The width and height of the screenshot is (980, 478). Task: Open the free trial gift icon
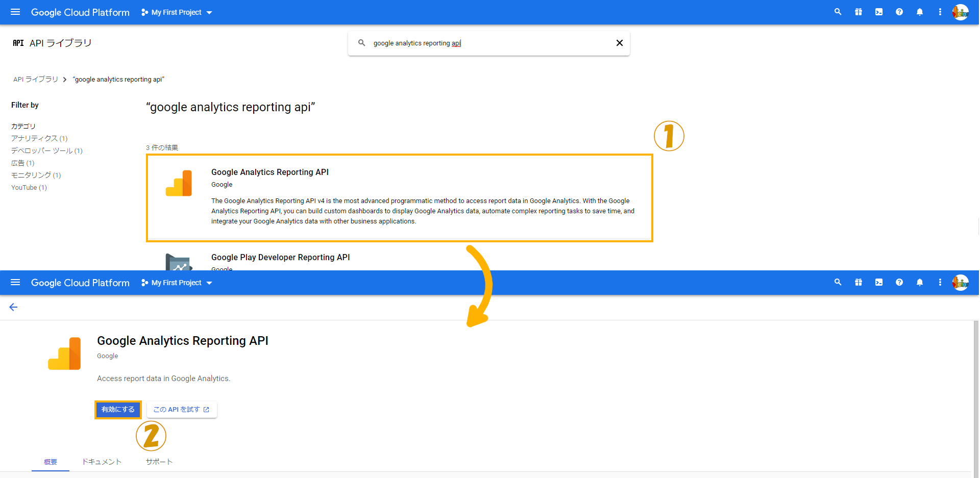point(858,12)
